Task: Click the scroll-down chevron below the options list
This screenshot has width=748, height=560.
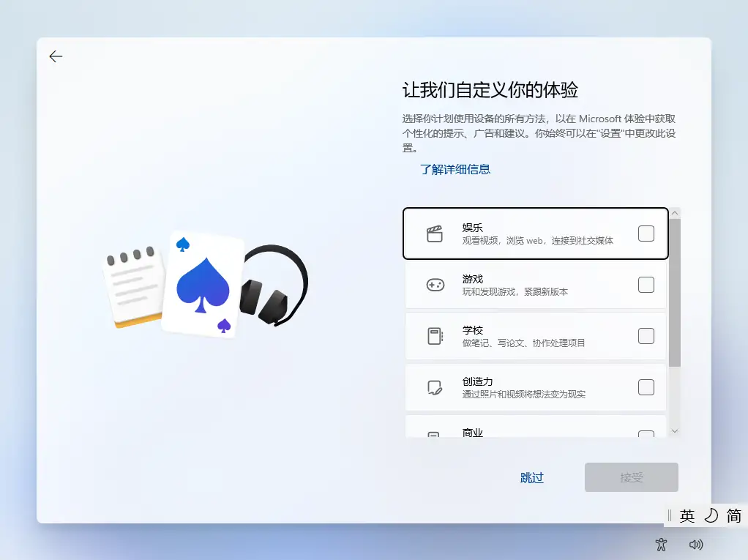Action: click(x=674, y=431)
